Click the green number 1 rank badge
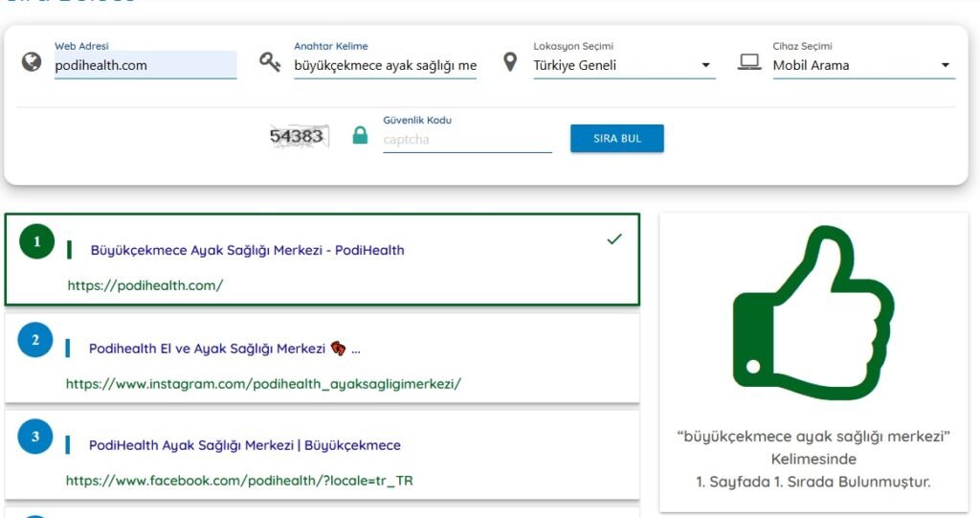 [37, 241]
